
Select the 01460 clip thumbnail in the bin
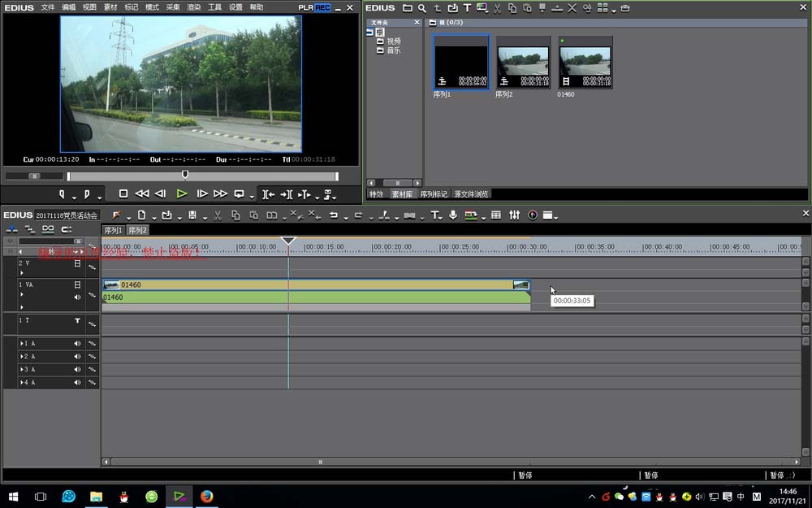click(585, 63)
